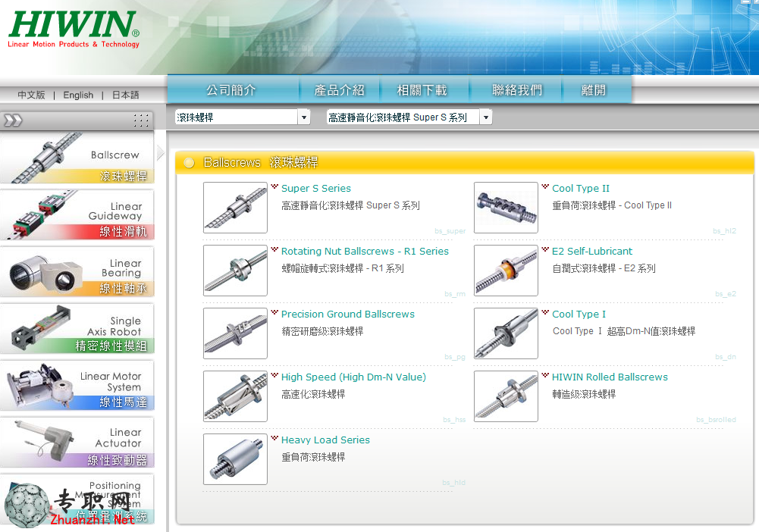This screenshot has width=759, height=532.
Task: Open the Super S 系列 dropdown arrow
Action: [486, 117]
